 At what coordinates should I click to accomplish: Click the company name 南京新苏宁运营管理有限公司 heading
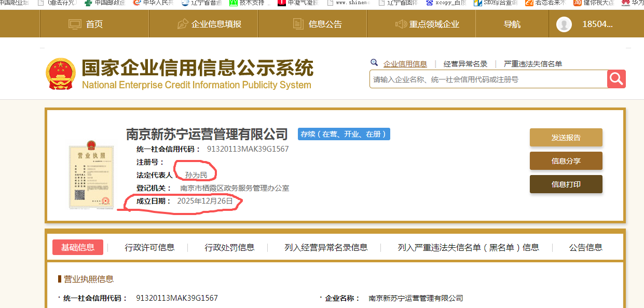pyautogui.click(x=207, y=134)
